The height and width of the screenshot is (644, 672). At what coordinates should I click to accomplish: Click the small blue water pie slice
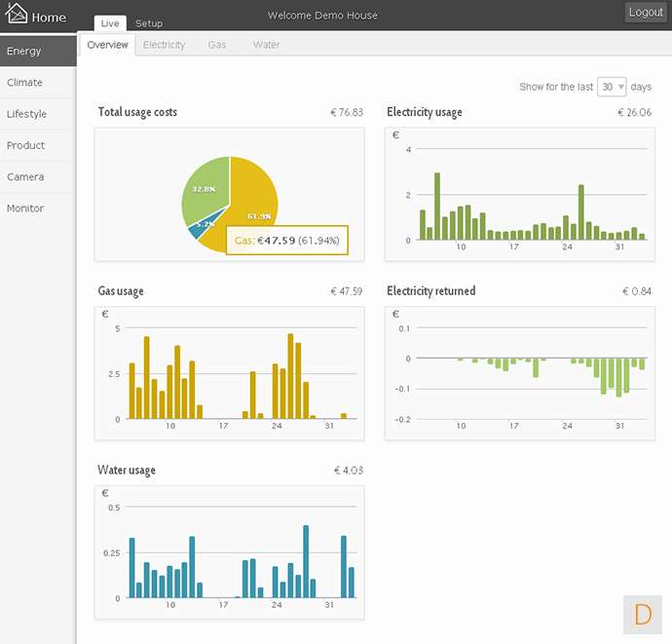201,226
